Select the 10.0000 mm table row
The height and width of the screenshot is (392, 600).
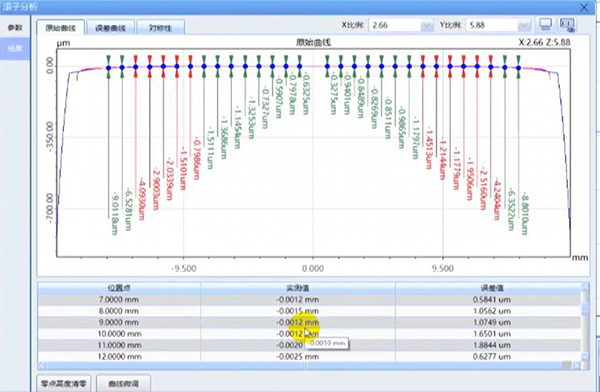click(309, 334)
